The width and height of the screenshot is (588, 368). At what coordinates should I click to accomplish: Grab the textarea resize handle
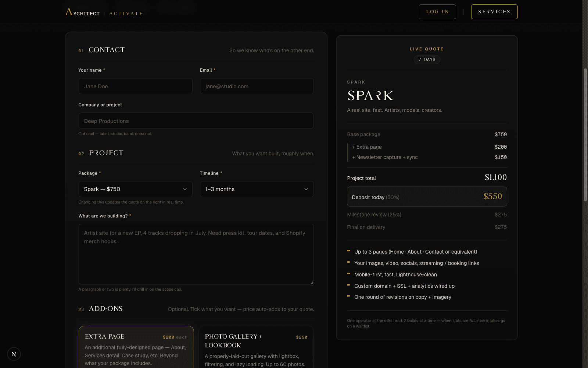(x=312, y=282)
